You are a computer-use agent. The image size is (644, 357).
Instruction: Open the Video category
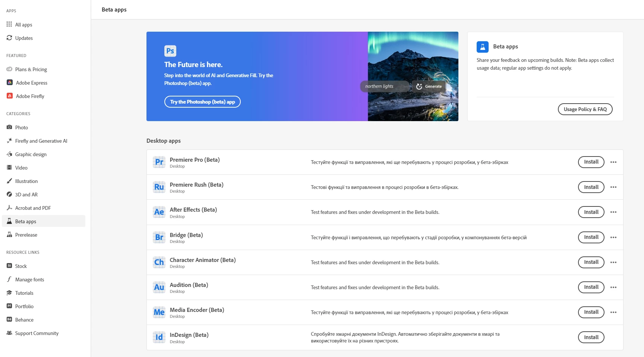click(44, 168)
